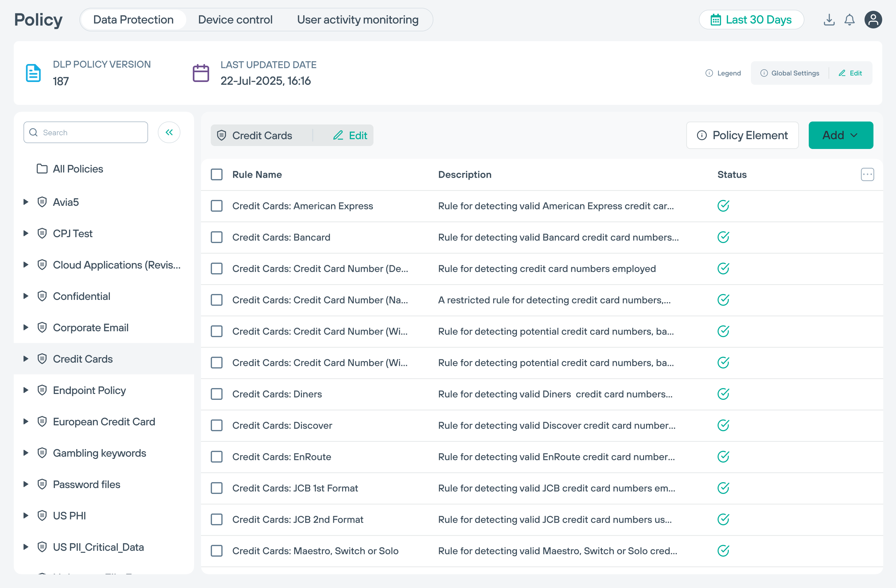Click the calendar icon in Last 30 Days
896x588 pixels.
(x=716, y=20)
